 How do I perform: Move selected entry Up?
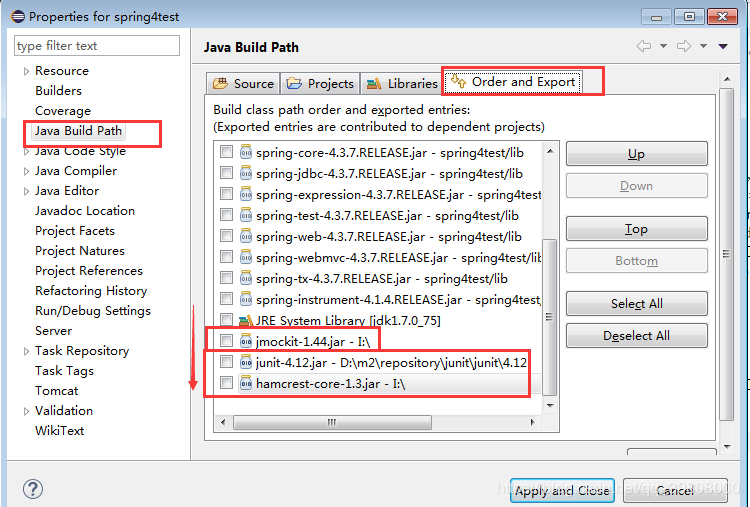pos(637,154)
